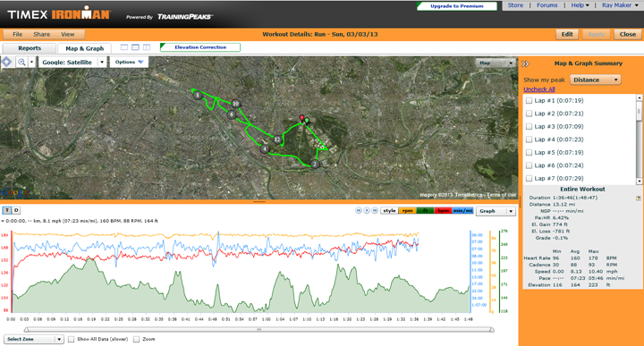Click the small yellow icon beside Duration
644x346 pixels.
pos(639,198)
